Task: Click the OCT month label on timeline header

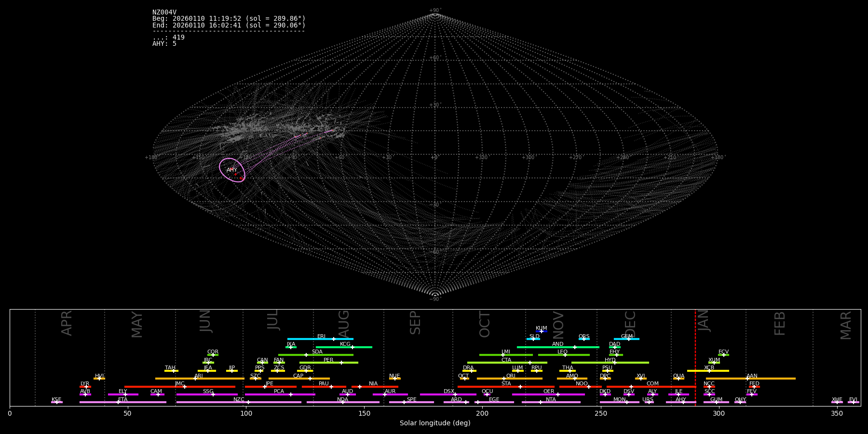Action: point(485,324)
